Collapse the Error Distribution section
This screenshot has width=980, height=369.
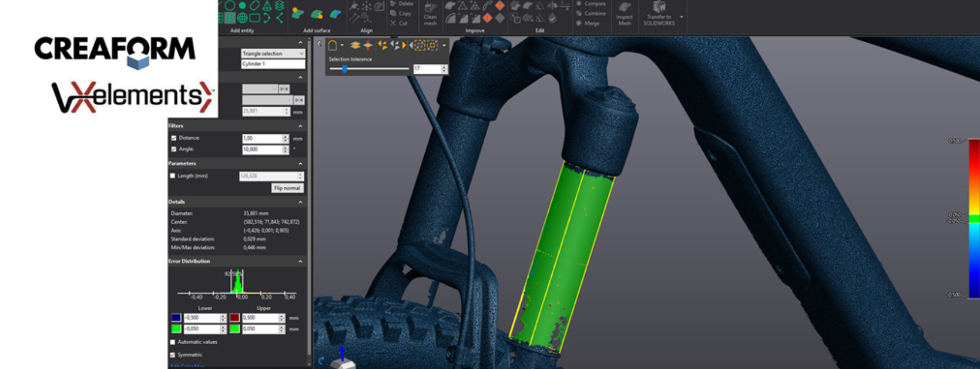[x=300, y=261]
